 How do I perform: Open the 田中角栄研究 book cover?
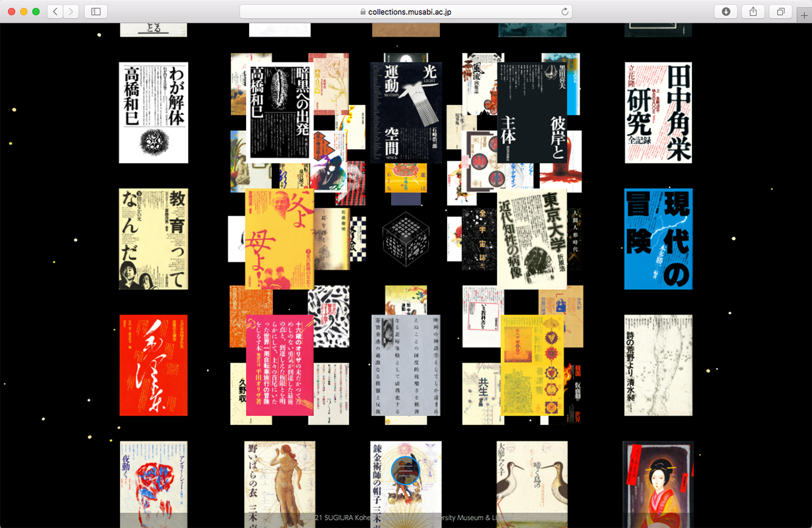point(658,112)
